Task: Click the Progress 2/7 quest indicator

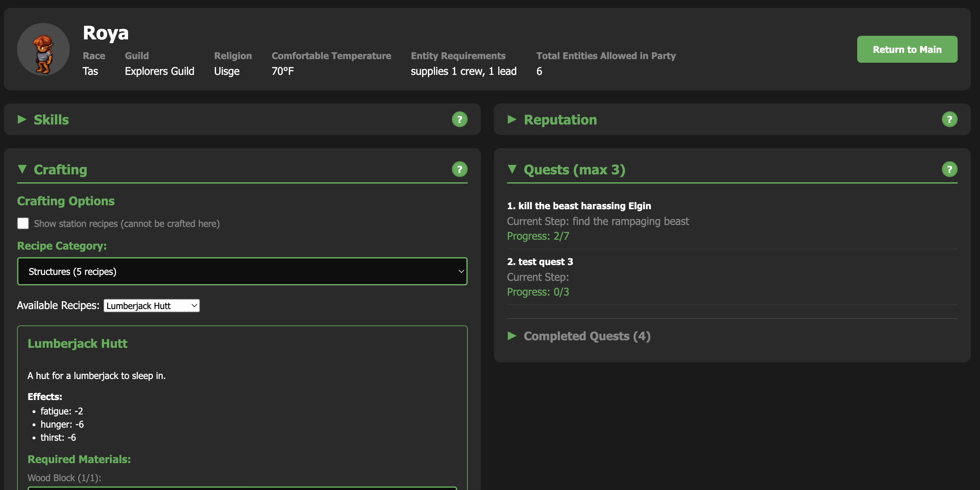Action: [538, 236]
